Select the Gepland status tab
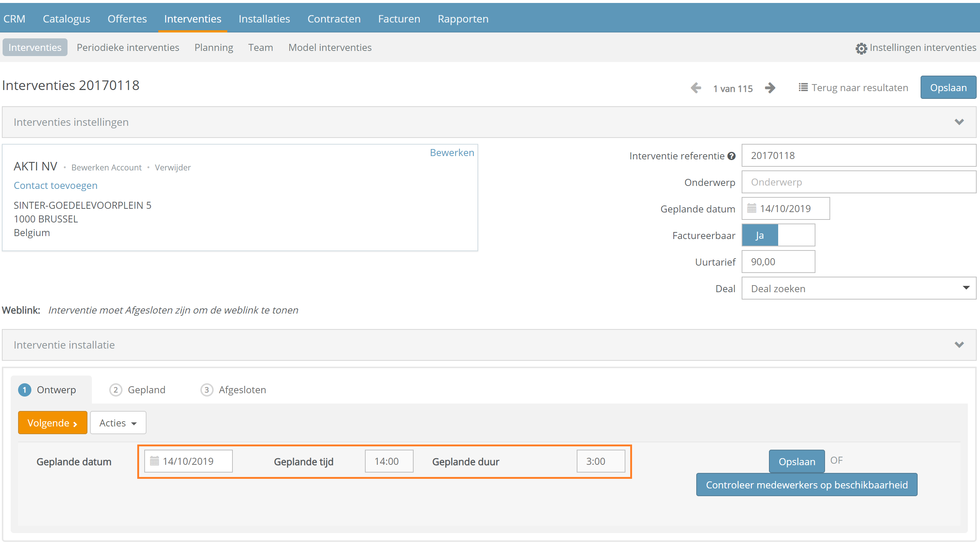This screenshot has width=980, height=543. [138, 390]
